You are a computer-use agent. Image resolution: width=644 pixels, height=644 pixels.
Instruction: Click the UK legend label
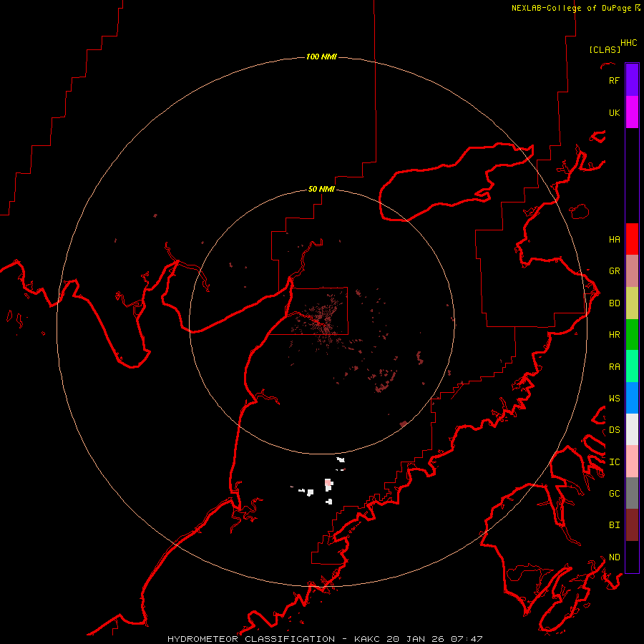[614, 112]
